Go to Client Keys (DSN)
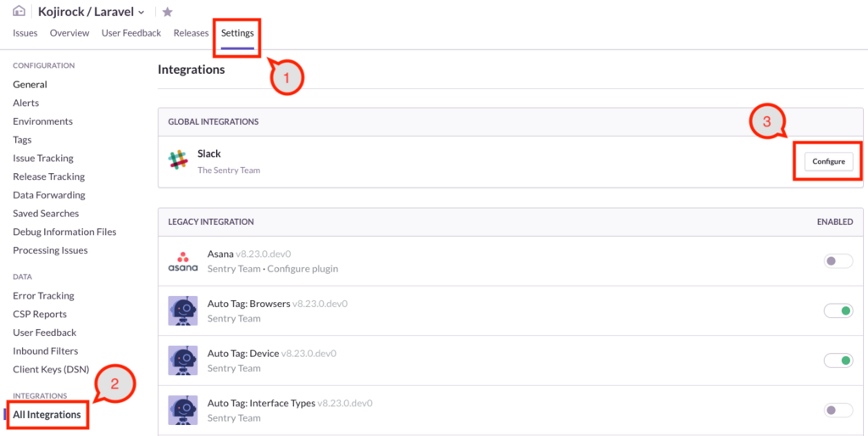Screen dimensions: 868x436 (x=51, y=369)
